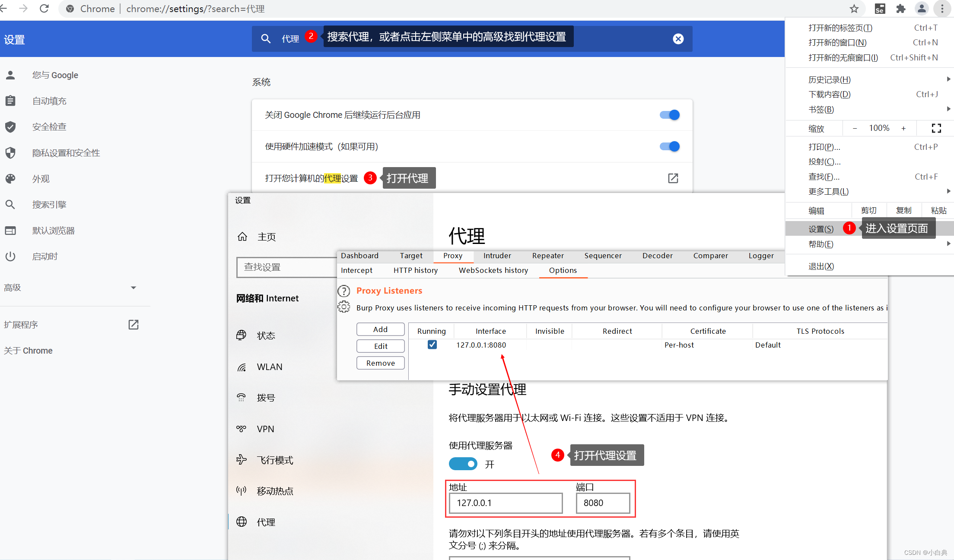Image resolution: width=954 pixels, height=560 pixels.
Task: Disable 关闭 Google Chrome 后继续运行后台应用 toggle
Action: [x=669, y=114]
